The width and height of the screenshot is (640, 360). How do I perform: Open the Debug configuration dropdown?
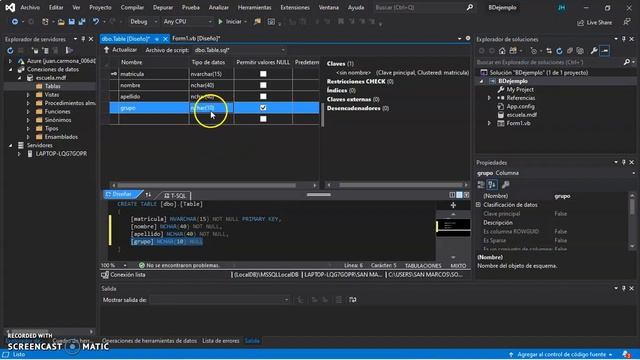143,22
